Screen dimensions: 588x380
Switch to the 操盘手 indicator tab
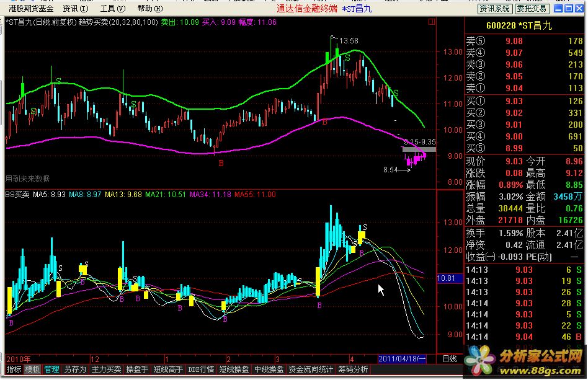click(x=137, y=369)
